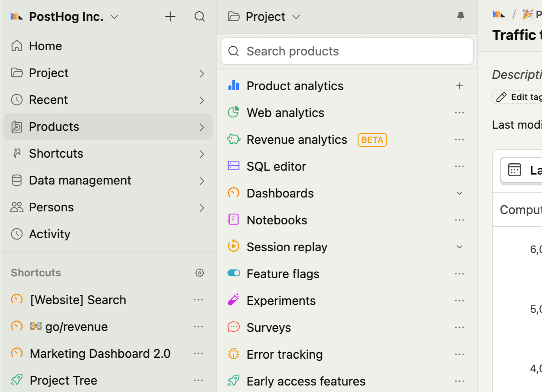Open [Website] Search shortcut
Viewport: 542px width, 392px height.
tap(78, 300)
